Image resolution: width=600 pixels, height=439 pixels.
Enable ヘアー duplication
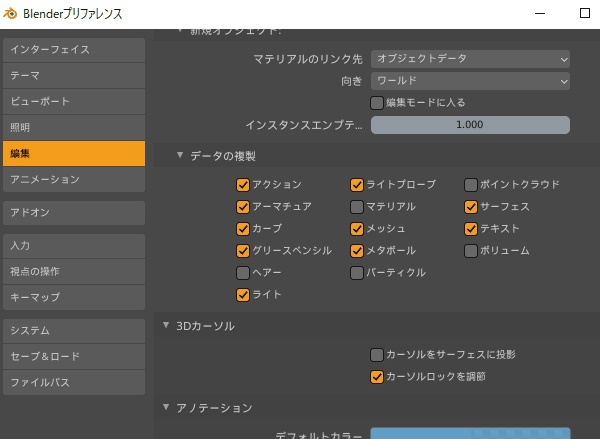pyautogui.click(x=243, y=273)
